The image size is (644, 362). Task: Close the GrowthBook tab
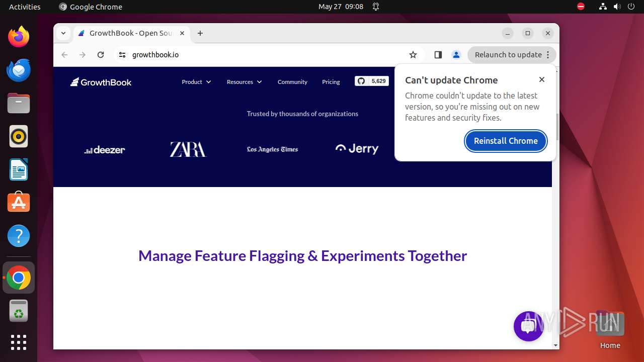182,33
